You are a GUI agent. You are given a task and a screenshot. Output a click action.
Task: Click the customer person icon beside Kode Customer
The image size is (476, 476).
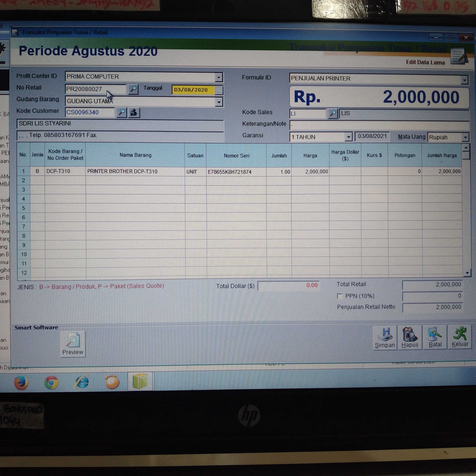point(134,113)
